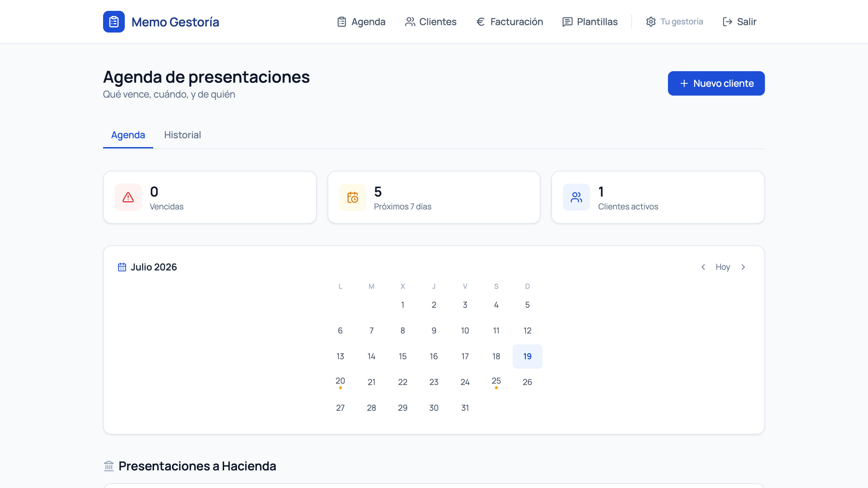Click the bank icon beside Presentaciones a Hacienda
This screenshot has width=868, height=488.
(x=109, y=466)
